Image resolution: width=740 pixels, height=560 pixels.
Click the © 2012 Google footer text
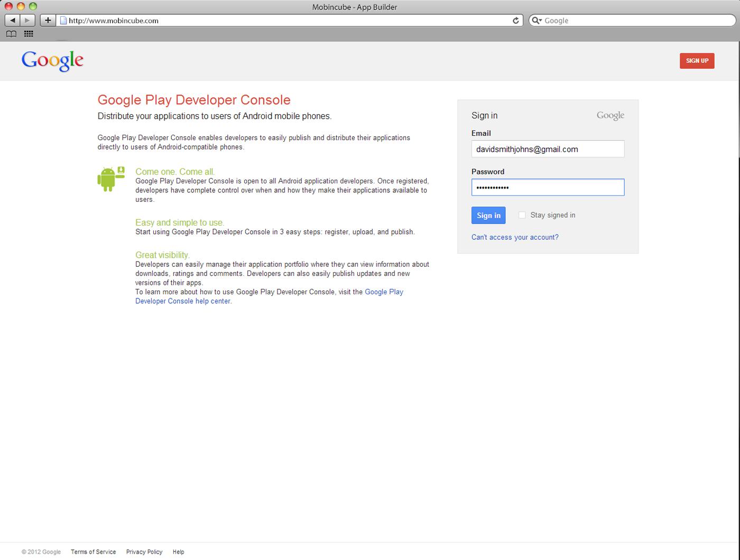[x=41, y=552]
